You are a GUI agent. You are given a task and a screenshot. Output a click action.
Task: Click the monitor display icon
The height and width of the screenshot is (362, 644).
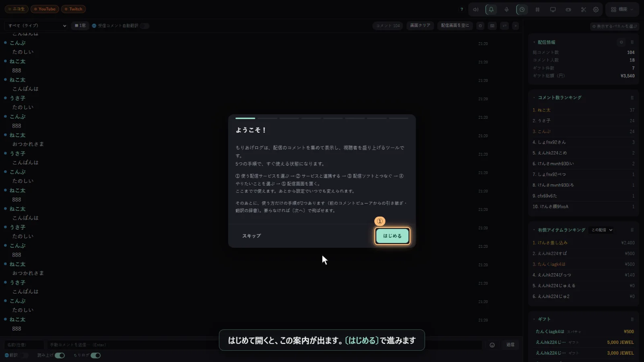click(553, 10)
